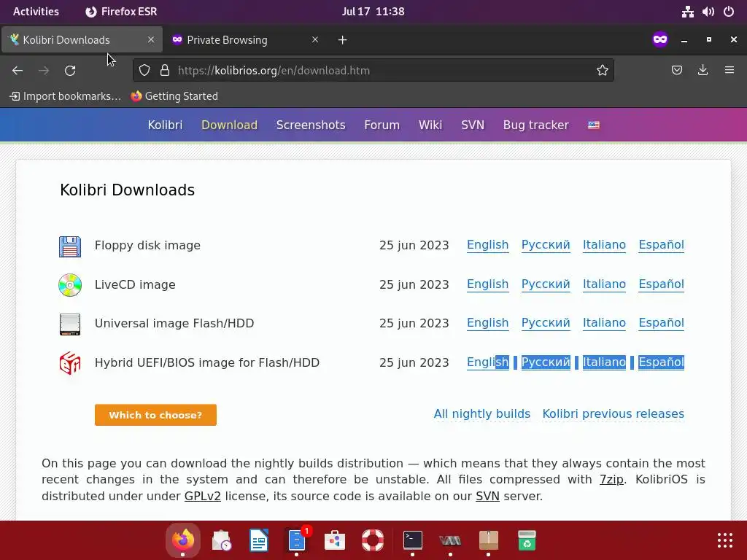Follow the GPLv2 license link
The image size is (747, 560).
(x=203, y=496)
